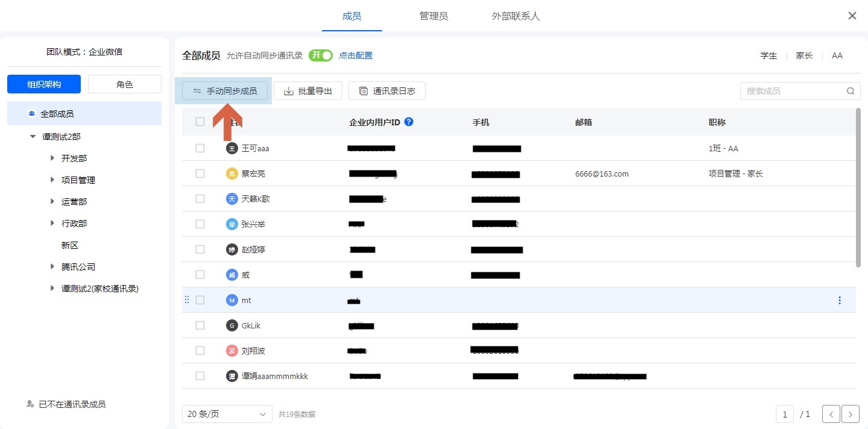Check the select-all header checkbox
Screen dimensions: 868x429
[200, 122]
